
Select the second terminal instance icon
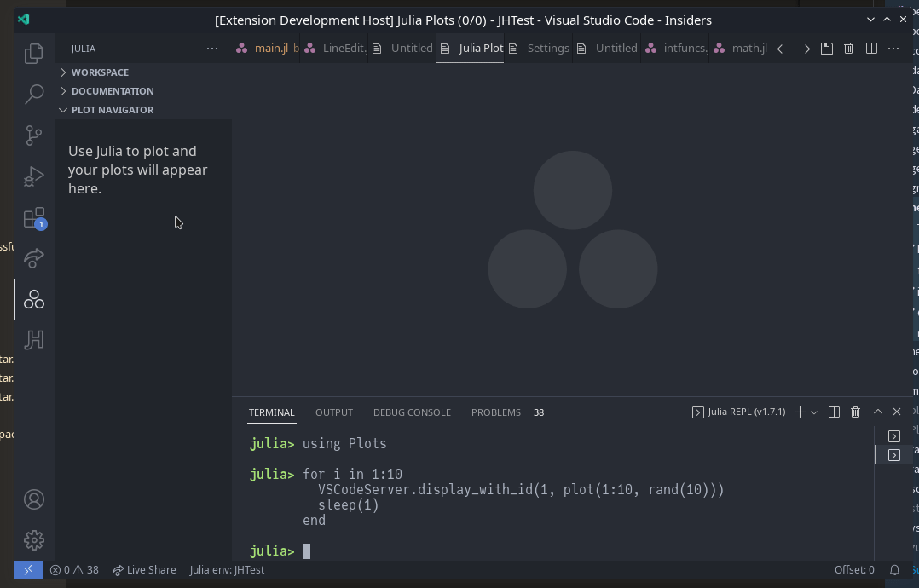pyautogui.click(x=893, y=455)
